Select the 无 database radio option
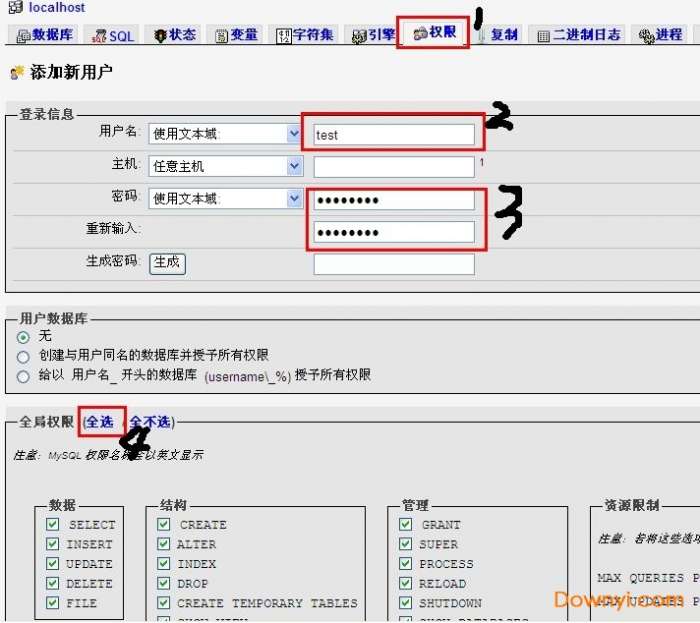Image resolution: width=700 pixels, height=623 pixels. coord(23,337)
